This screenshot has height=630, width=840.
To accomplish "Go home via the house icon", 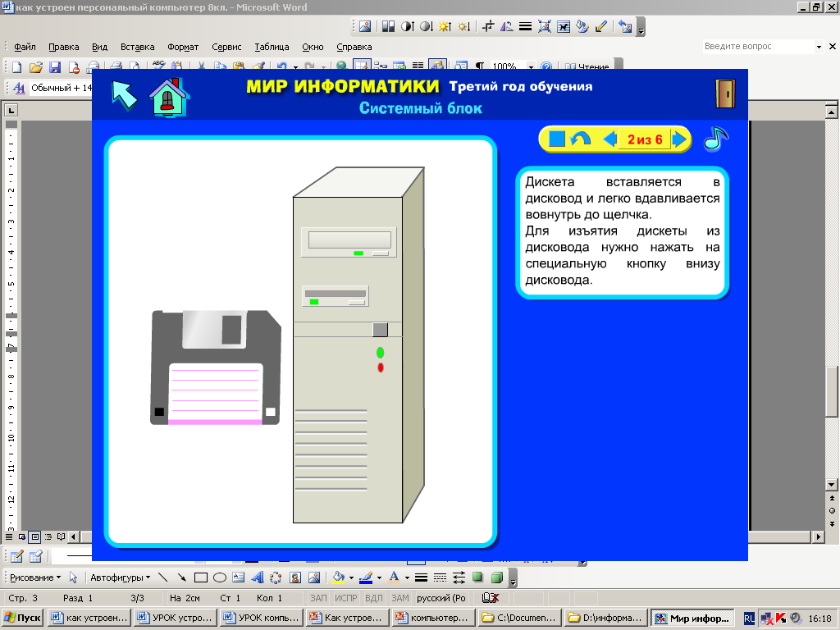I will tap(169, 97).
